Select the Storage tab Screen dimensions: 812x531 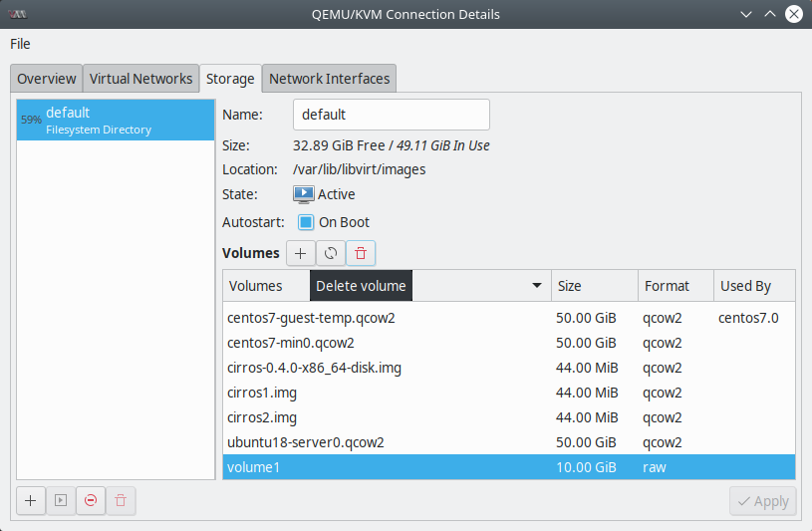point(230,79)
